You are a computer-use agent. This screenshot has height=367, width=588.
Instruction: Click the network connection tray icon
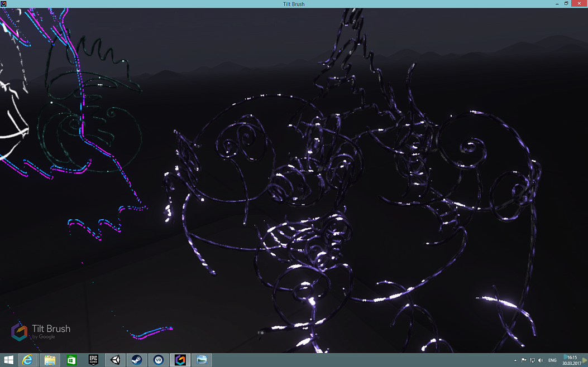[x=532, y=360]
